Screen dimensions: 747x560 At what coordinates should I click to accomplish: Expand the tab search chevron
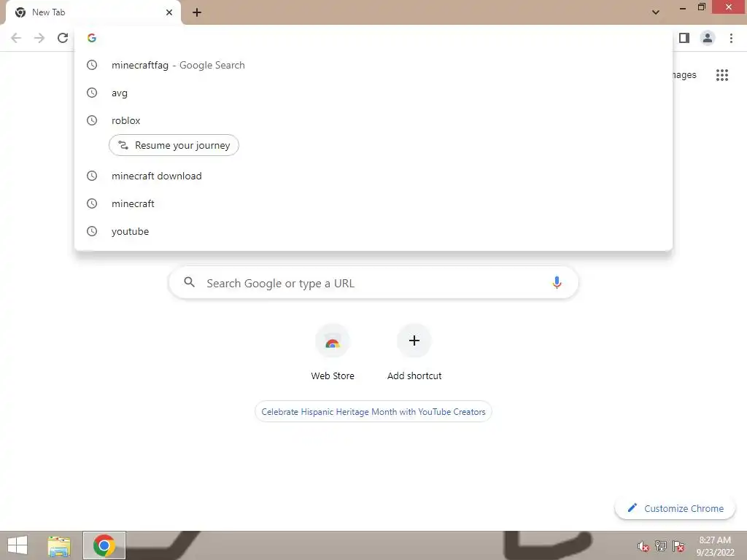coord(656,12)
